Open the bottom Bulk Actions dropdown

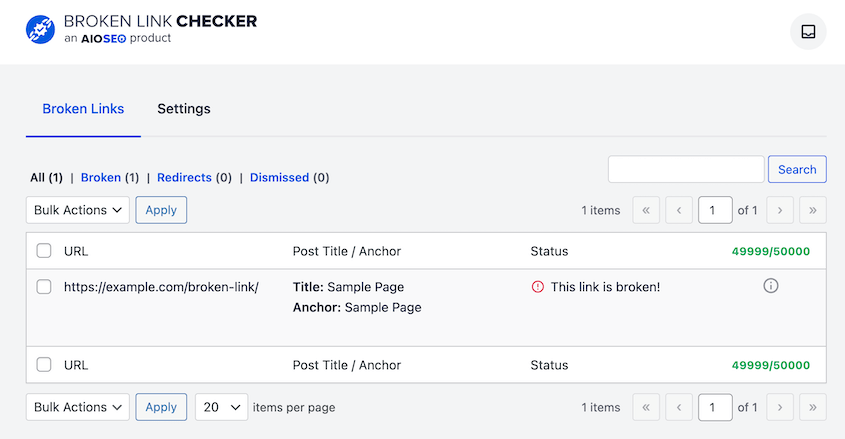78,407
